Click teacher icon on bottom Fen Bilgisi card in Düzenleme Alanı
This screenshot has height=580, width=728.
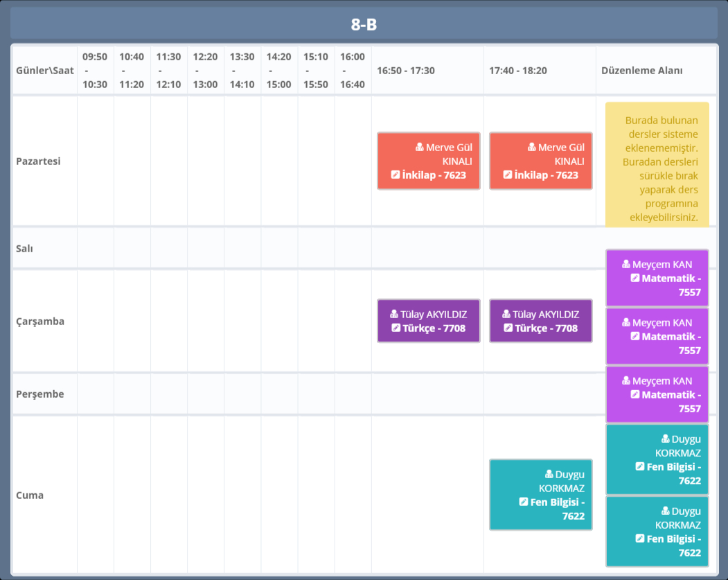[666, 511]
